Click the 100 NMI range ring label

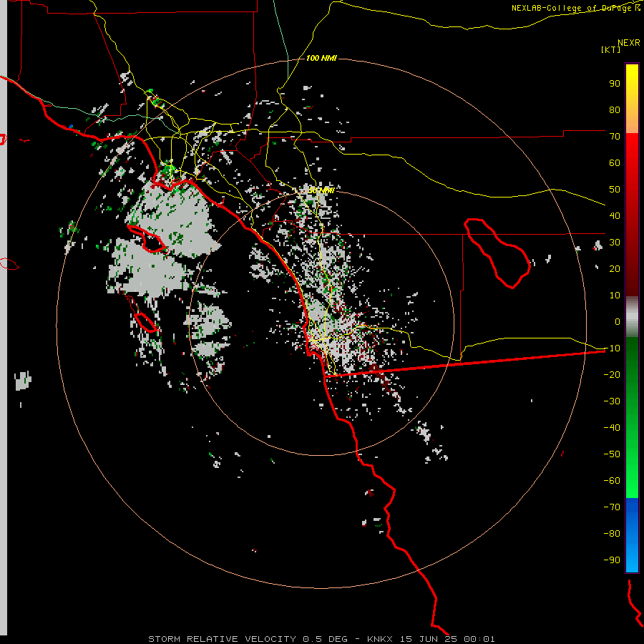point(321,59)
